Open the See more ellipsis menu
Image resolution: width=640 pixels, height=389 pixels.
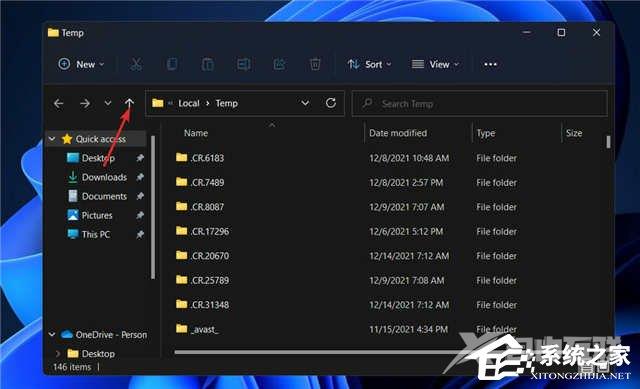pyautogui.click(x=490, y=64)
